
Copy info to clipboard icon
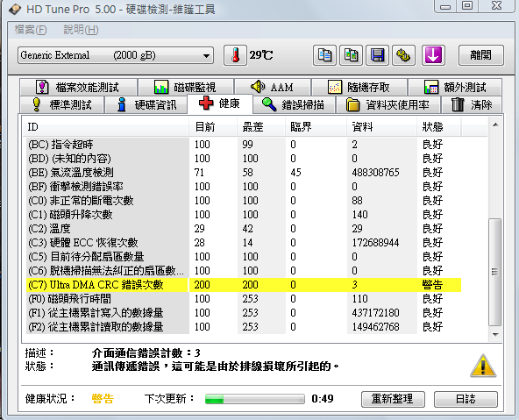pyautogui.click(x=324, y=55)
